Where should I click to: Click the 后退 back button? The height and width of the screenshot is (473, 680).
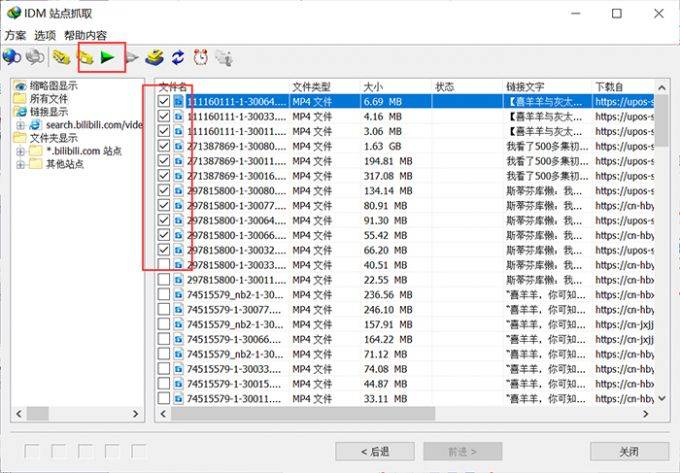coord(375,452)
